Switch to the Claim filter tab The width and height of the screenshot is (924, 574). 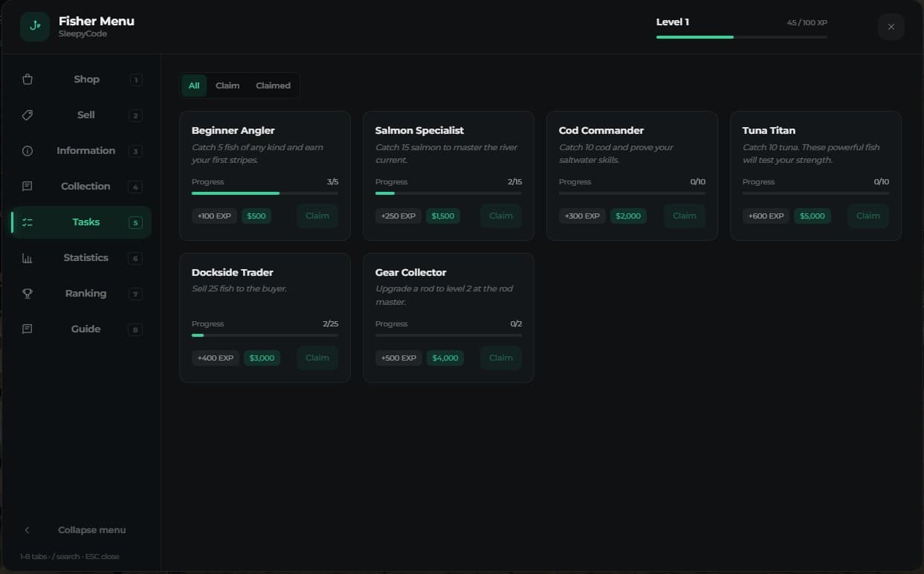point(227,86)
